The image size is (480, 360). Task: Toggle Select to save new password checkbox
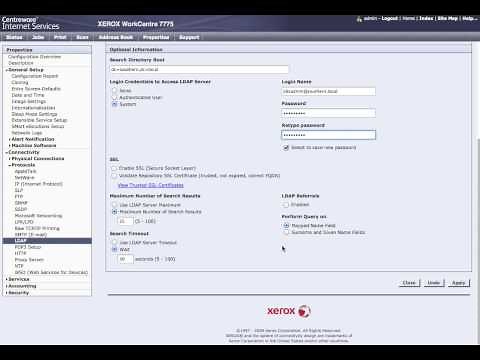coord(286,148)
